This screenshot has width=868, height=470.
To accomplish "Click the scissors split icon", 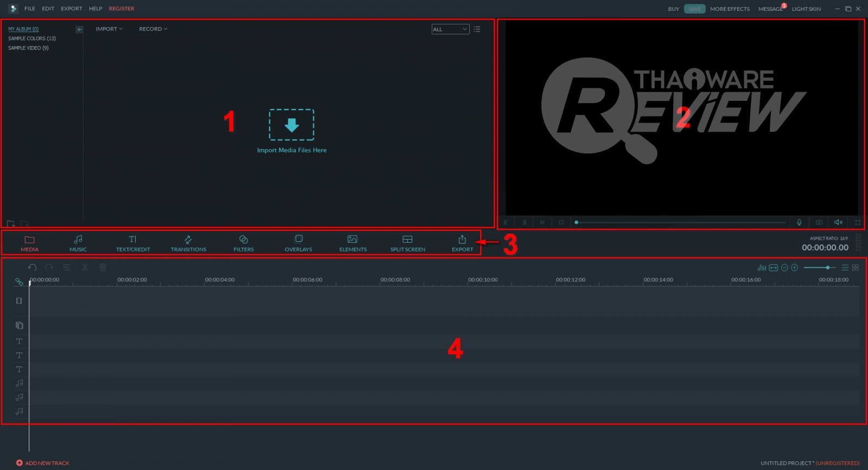I will click(x=85, y=267).
